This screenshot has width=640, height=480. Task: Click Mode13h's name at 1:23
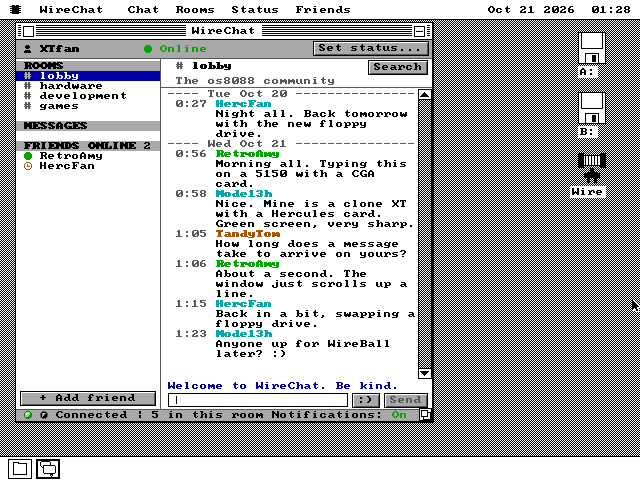point(244,333)
